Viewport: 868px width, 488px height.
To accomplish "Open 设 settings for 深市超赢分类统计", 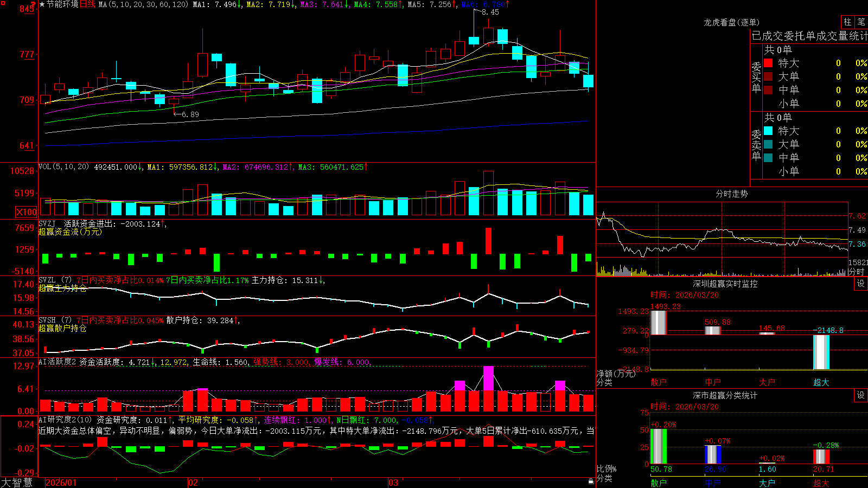I will (x=861, y=395).
